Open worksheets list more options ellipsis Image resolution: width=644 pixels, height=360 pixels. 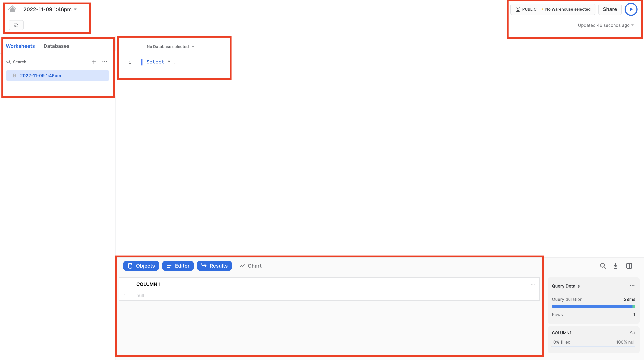[105, 62]
